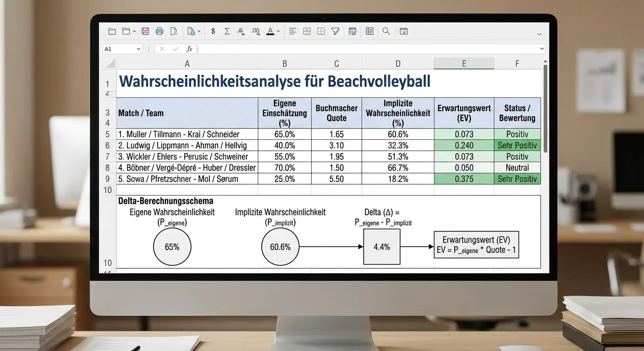Insert sum with the sigma icon
The height and width of the screenshot is (351, 644).
click(227, 32)
